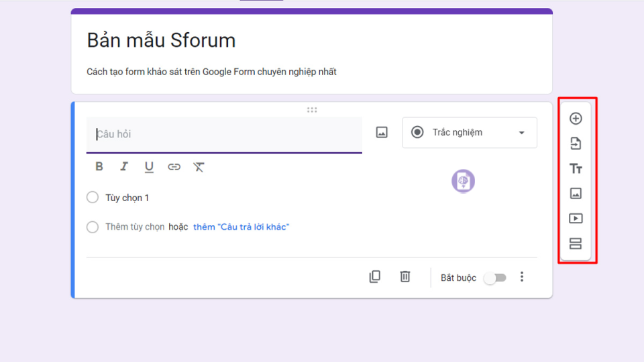Viewport: 644px width, 362px height.
Task: Click the import questions icon
Action: click(x=576, y=143)
